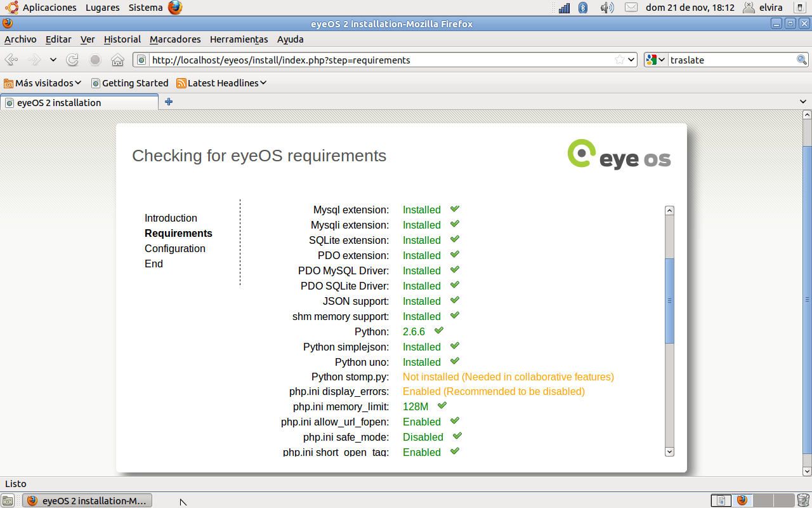Open the elvira user menu
812x508 pixels.
pyautogui.click(x=763, y=8)
